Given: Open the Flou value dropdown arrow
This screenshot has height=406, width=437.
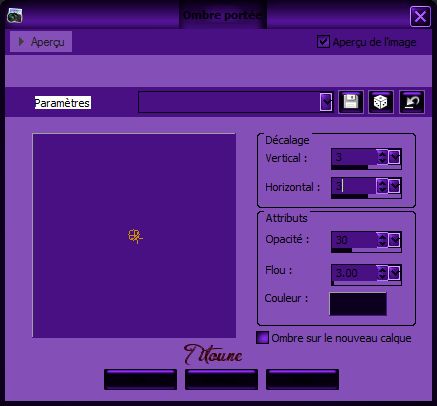Looking at the screenshot, I should tap(394, 273).
